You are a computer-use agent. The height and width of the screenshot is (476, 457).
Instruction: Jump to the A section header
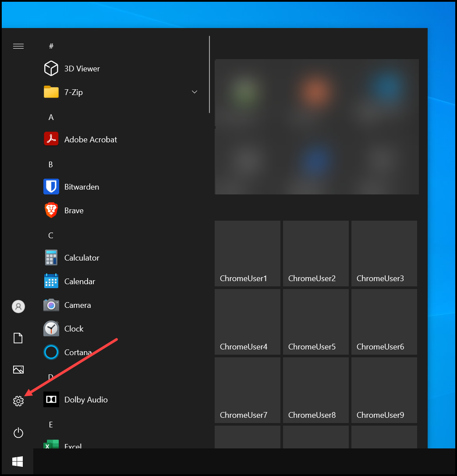[x=51, y=117]
